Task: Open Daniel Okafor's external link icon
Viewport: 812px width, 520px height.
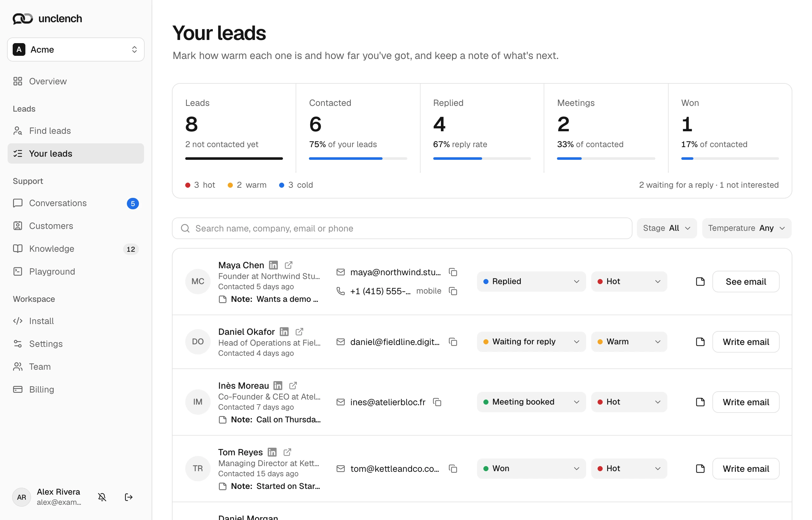Action: click(x=299, y=332)
